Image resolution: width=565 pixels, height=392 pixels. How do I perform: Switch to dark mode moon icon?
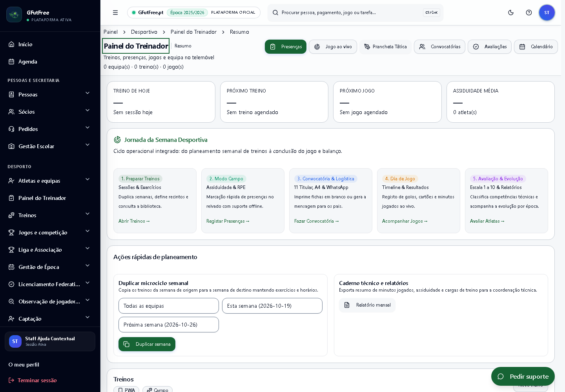(511, 13)
